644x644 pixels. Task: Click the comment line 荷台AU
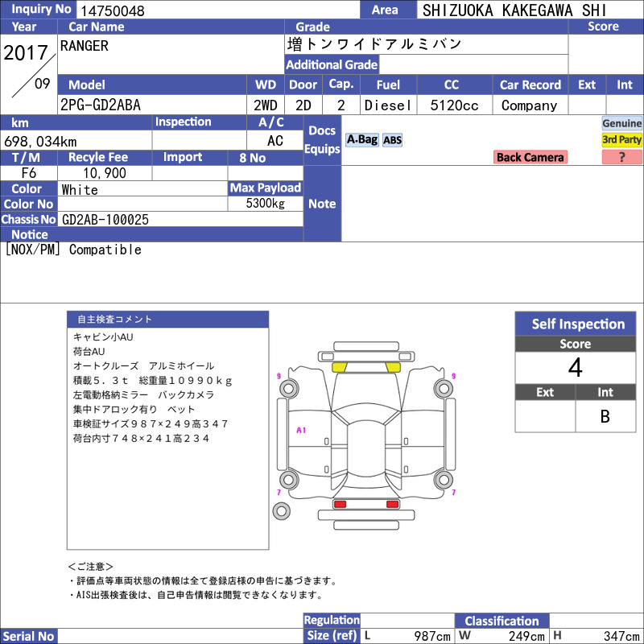point(89,352)
